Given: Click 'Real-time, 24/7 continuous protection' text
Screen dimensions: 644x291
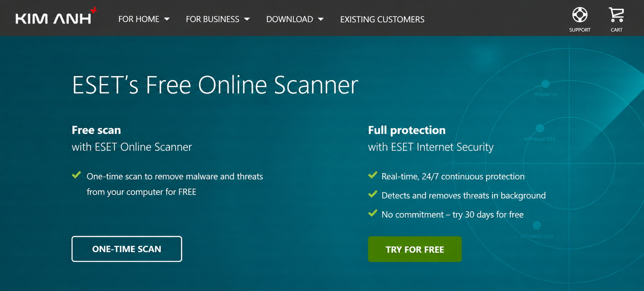Looking at the screenshot, I should (x=453, y=176).
